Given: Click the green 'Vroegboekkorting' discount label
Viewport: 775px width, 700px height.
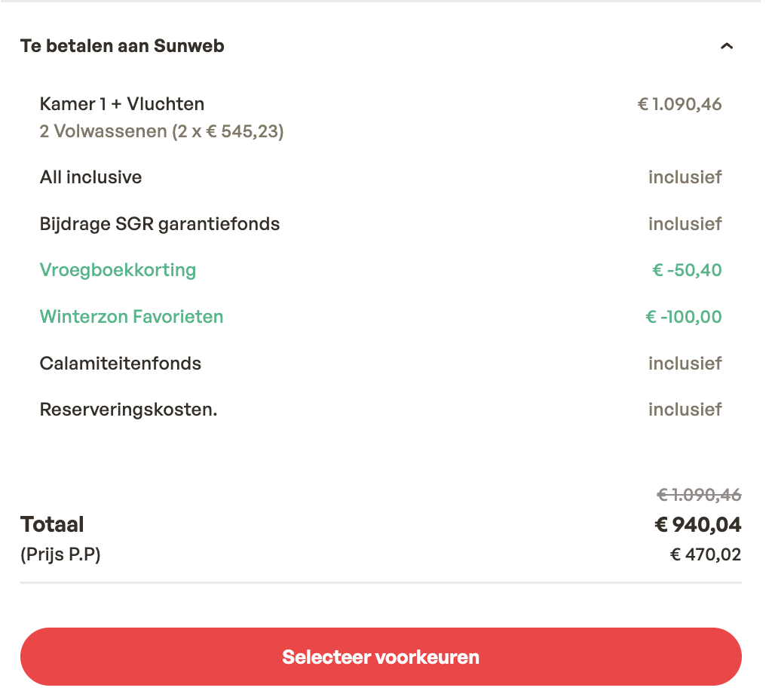Looking at the screenshot, I should coord(118,270).
